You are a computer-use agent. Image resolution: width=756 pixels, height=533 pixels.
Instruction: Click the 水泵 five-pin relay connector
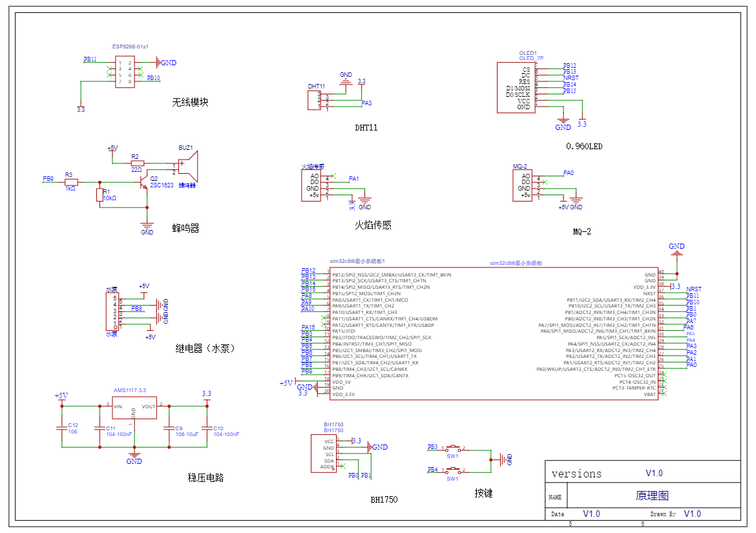coord(112,311)
